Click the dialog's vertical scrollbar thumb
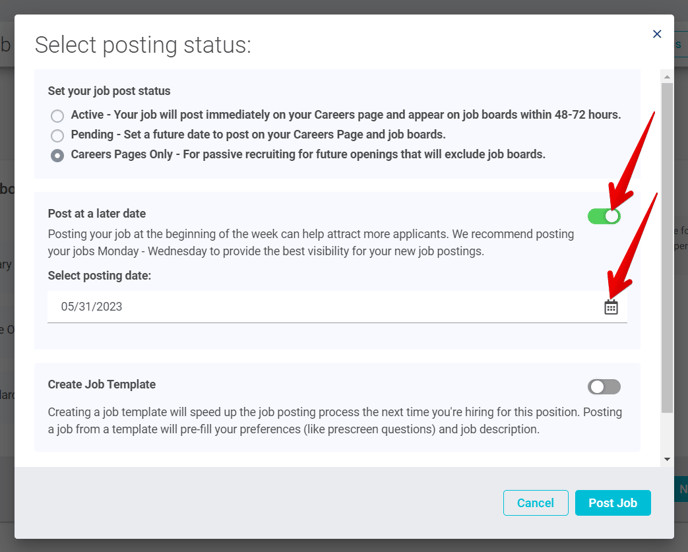The height and width of the screenshot is (552, 688). pos(667,247)
